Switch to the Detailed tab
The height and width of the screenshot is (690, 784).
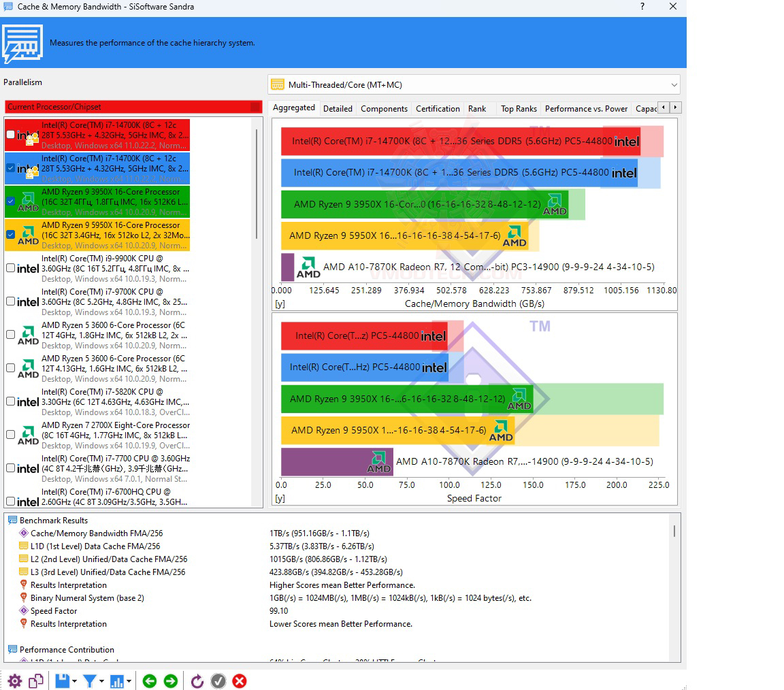(x=338, y=108)
